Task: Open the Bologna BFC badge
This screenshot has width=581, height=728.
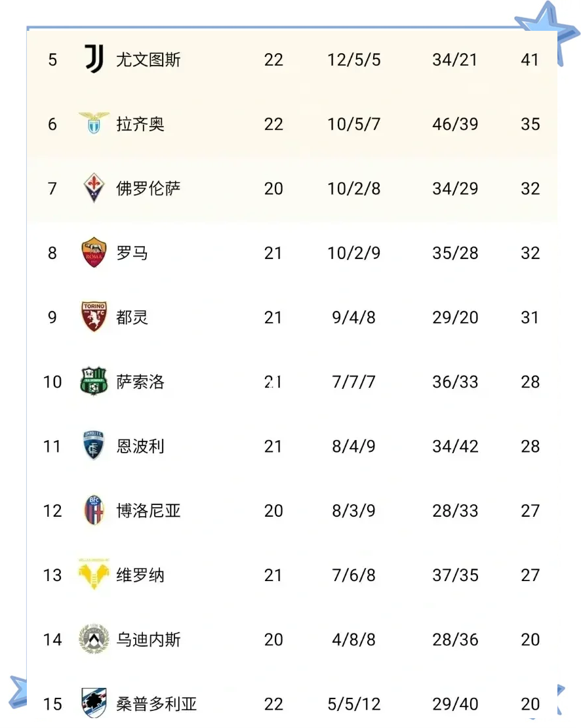Action: coord(94,510)
